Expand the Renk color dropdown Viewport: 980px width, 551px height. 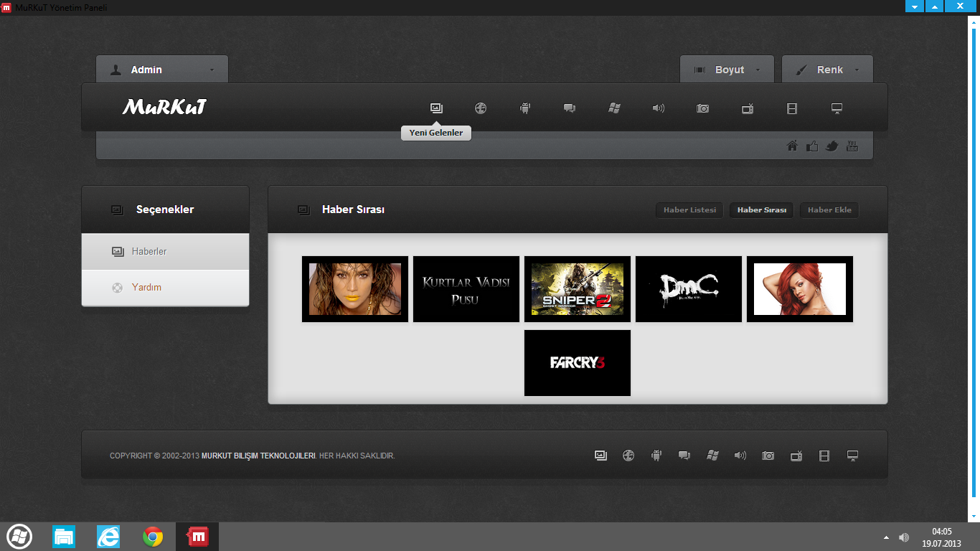(x=827, y=70)
